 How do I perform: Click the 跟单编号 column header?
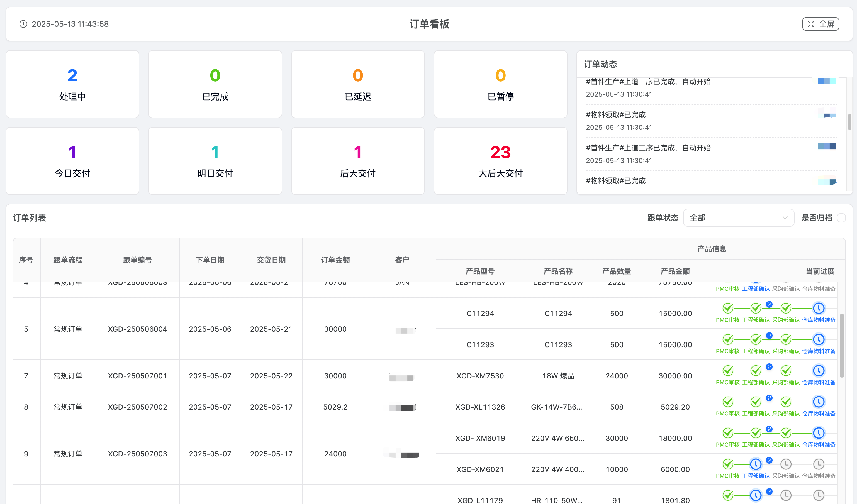point(137,260)
